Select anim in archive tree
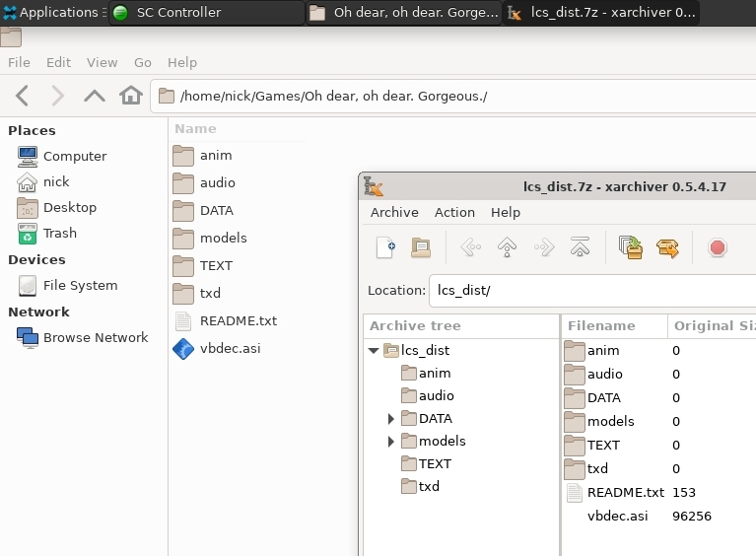Viewport: 756px width, 556px height. [426, 374]
